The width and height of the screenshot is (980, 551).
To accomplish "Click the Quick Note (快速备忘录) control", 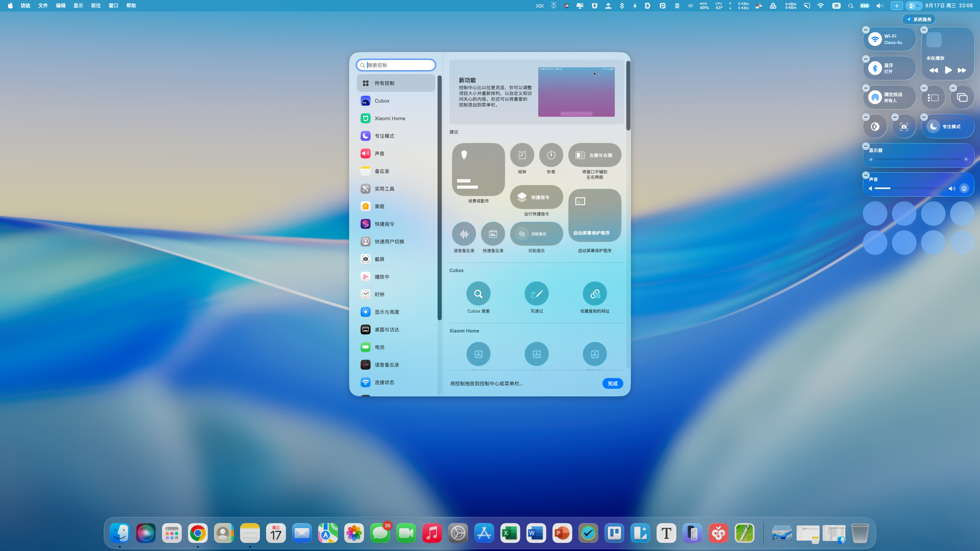I will pyautogui.click(x=493, y=234).
